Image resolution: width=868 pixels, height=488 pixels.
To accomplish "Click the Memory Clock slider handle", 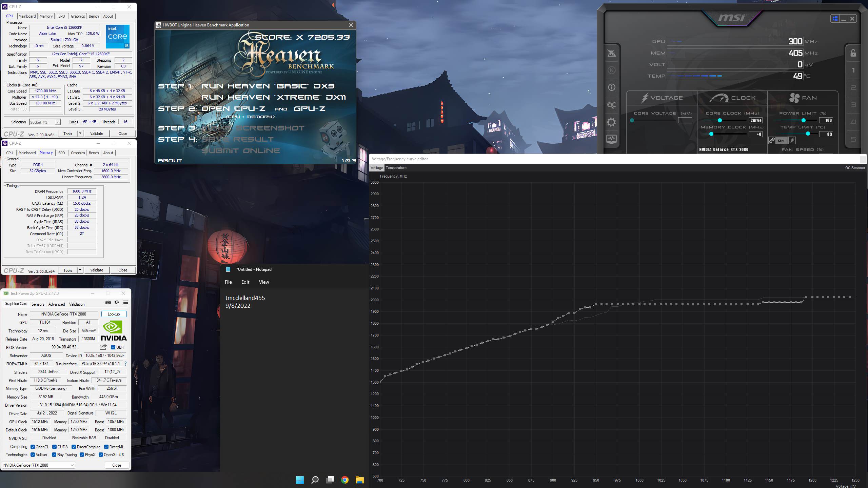I will pos(711,134).
